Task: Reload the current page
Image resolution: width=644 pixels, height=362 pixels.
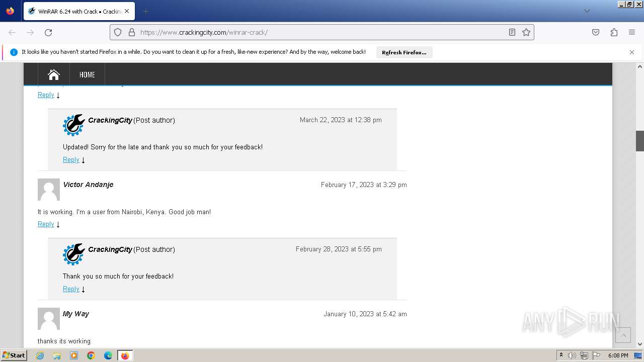Action: pyautogui.click(x=48, y=32)
